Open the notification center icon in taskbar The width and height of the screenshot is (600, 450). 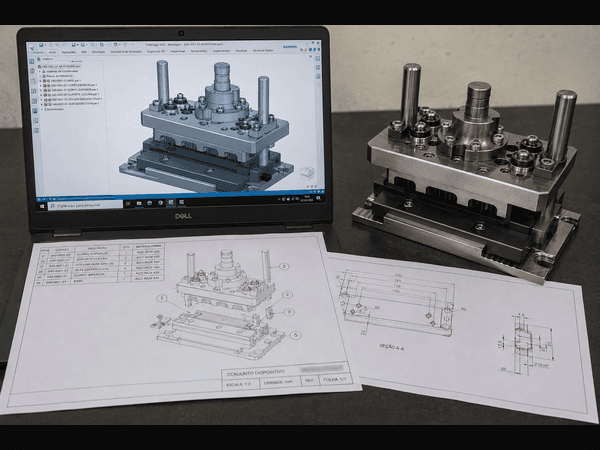click(x=318, y=198)
